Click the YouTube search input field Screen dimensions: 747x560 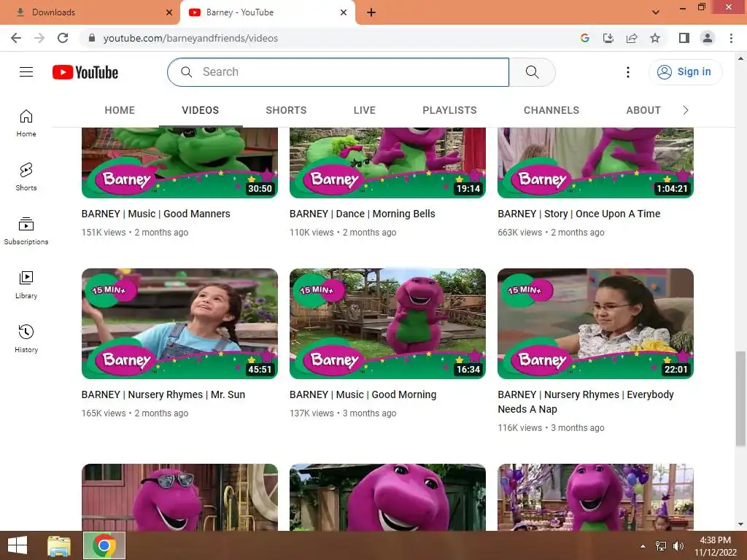point(338,72)
